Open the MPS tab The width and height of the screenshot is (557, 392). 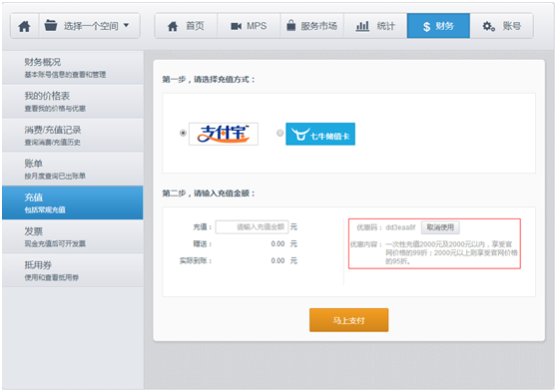249,26
